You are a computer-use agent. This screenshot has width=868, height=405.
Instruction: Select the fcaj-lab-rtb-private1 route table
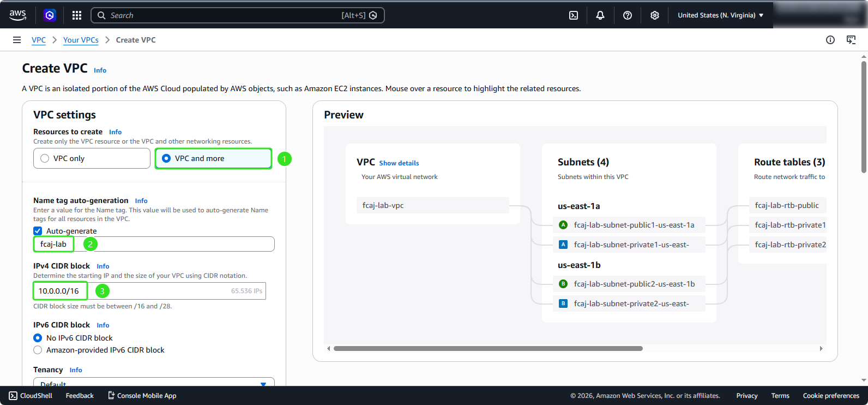click(788, 225)
